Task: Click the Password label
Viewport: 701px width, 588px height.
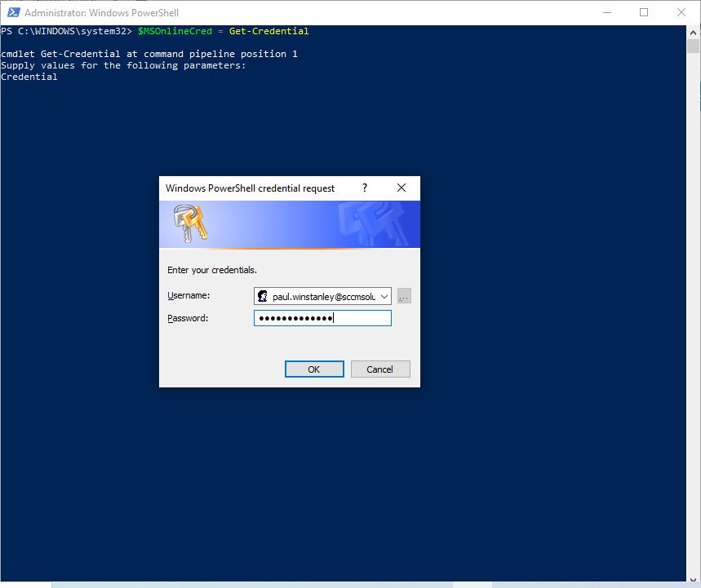Action: [188, 318]
